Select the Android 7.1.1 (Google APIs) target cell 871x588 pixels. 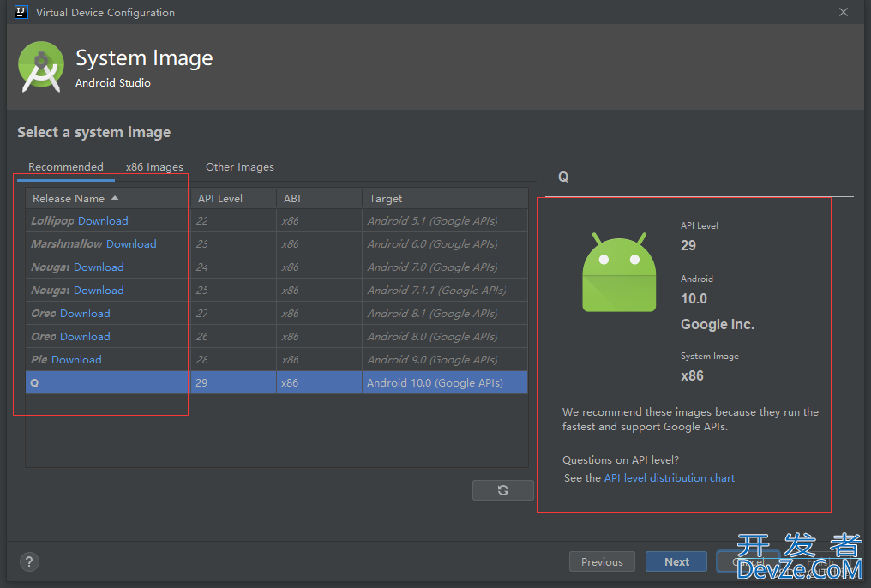coord(445,291)
